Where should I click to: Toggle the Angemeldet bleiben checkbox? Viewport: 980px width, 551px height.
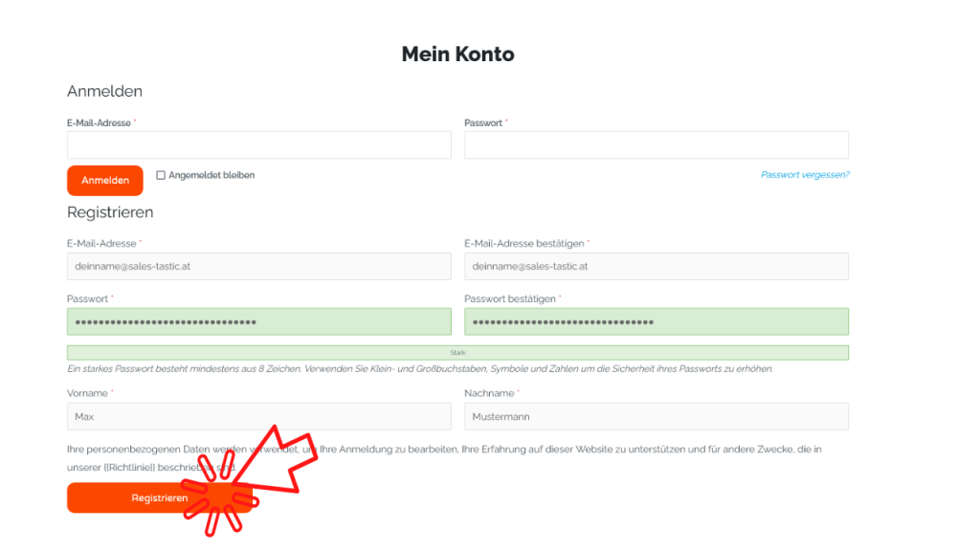[x=161, y=176]
